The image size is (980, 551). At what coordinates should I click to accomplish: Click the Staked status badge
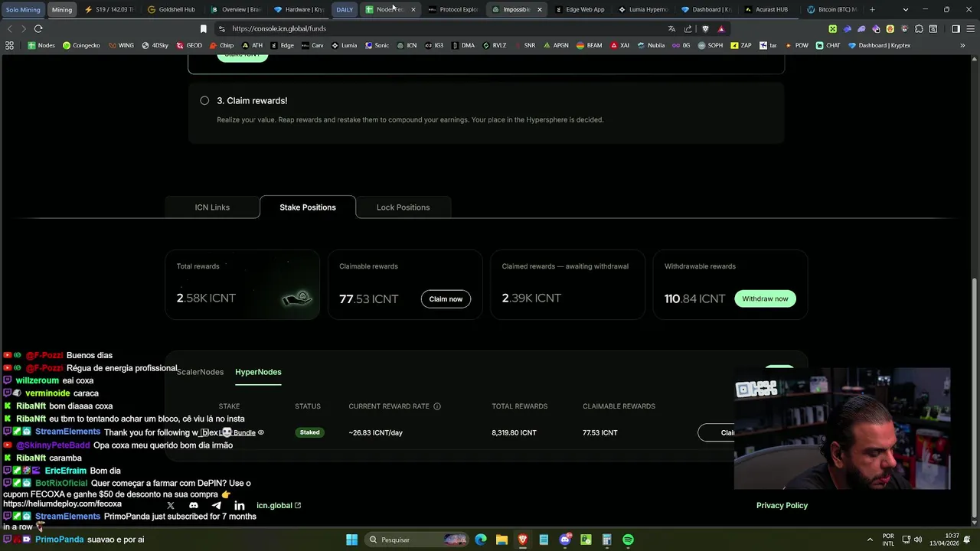[309, 432]
